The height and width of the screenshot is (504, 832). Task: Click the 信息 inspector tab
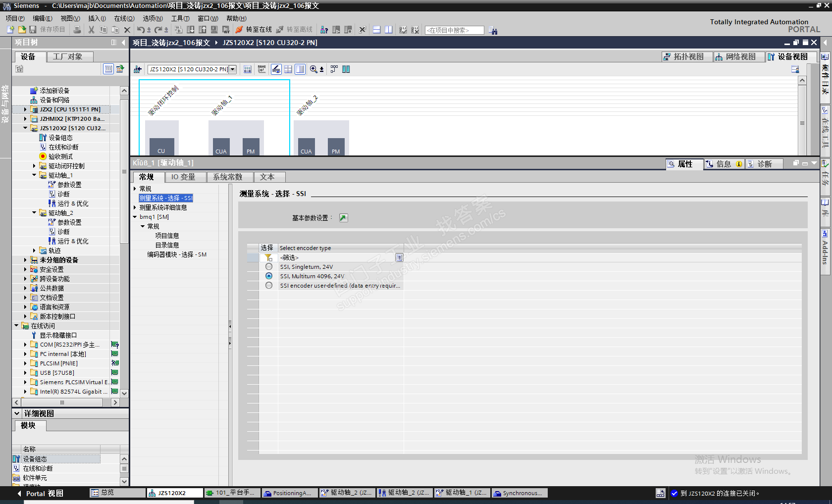[724, 164]
